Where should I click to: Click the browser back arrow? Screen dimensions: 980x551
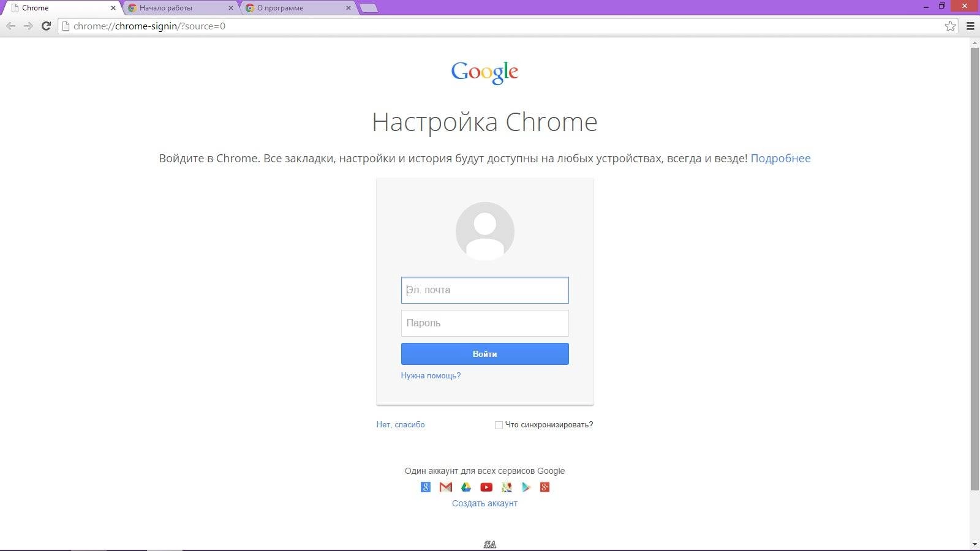[x=10, y=26]
